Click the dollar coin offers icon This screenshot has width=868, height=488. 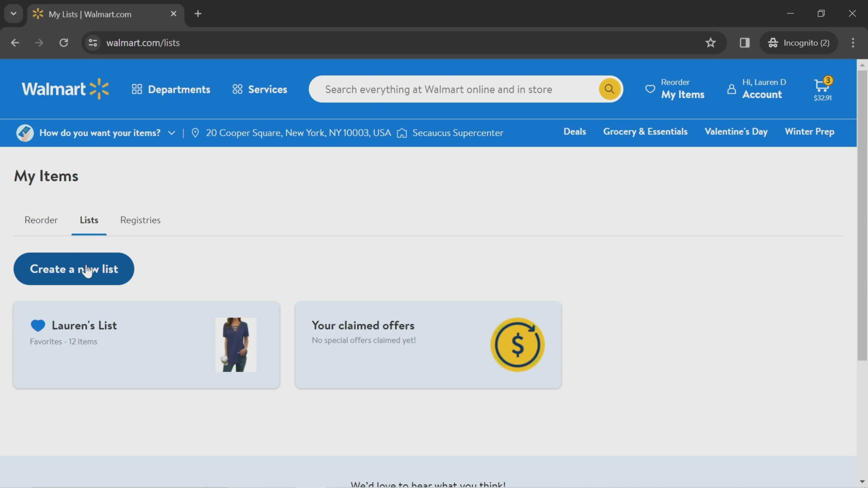[x=518, y=345]
